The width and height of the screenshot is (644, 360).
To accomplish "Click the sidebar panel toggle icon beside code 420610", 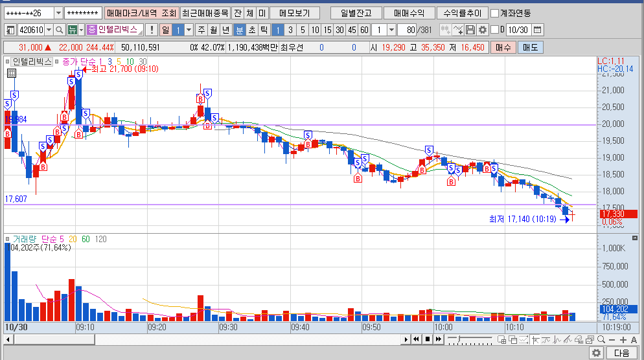I will tap(10, 30).
